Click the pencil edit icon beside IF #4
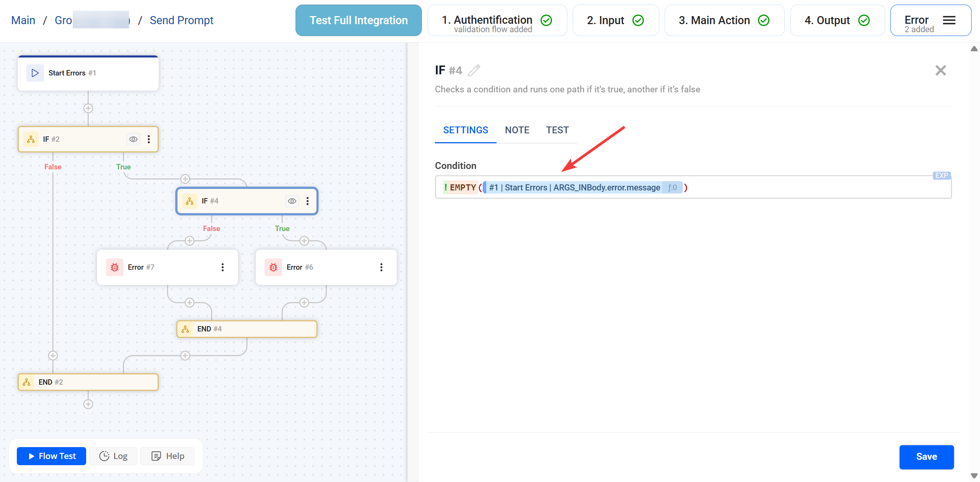980x482 pixels. [474, 70]
